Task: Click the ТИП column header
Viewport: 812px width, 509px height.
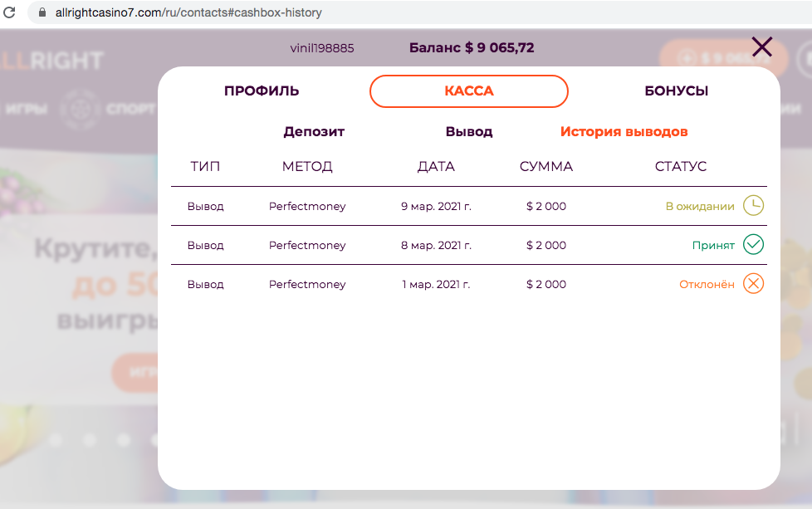Action: 205,166
